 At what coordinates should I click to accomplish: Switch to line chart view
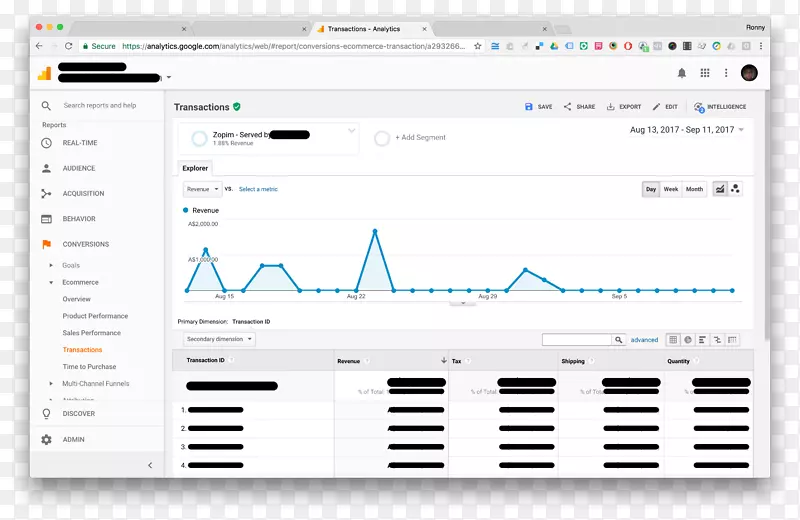(x=719, y=189)
